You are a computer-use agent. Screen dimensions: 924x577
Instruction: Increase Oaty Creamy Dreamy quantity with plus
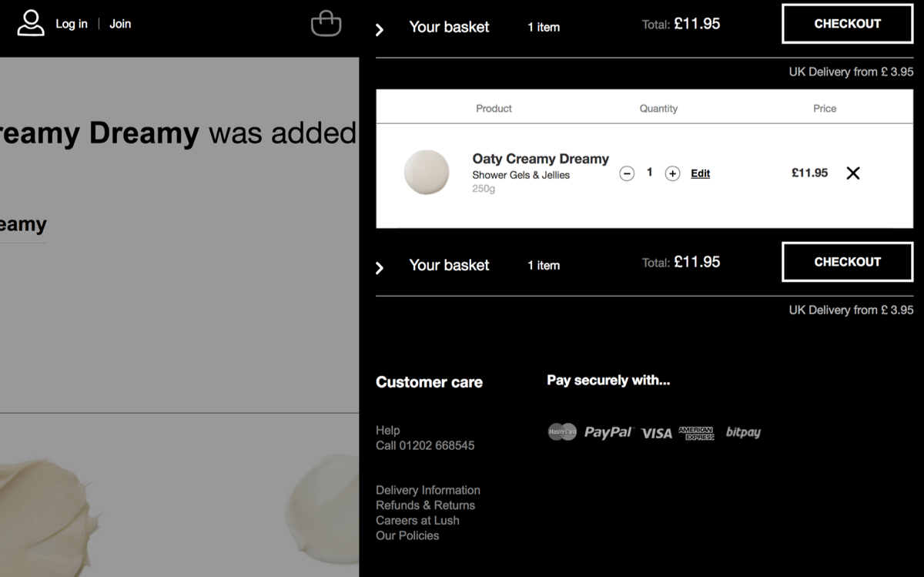click(672, 174)
